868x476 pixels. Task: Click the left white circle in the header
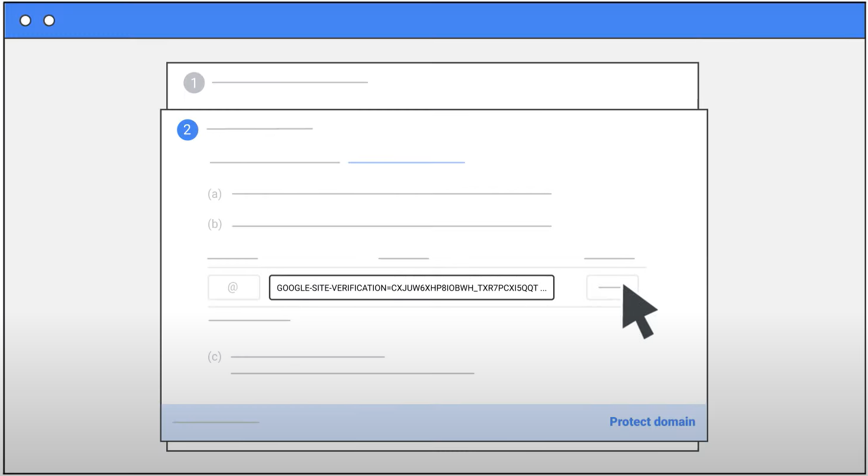pos(25,20)
